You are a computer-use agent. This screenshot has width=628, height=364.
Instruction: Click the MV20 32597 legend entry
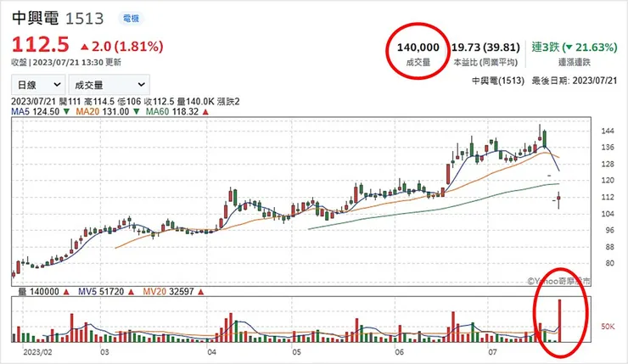pyautogui.click(x=168, y=292)
